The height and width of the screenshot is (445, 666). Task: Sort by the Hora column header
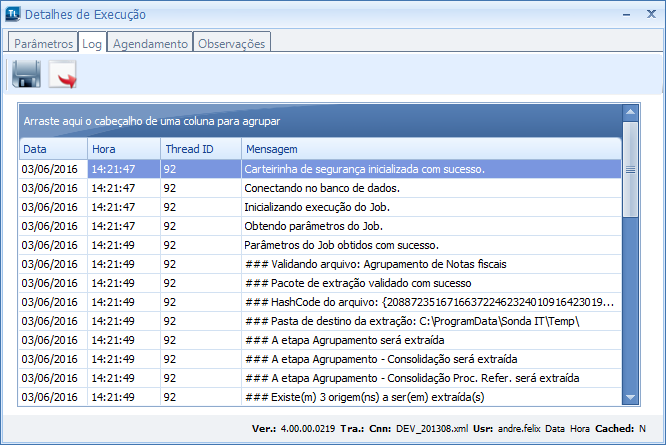[x=122, y=149]
